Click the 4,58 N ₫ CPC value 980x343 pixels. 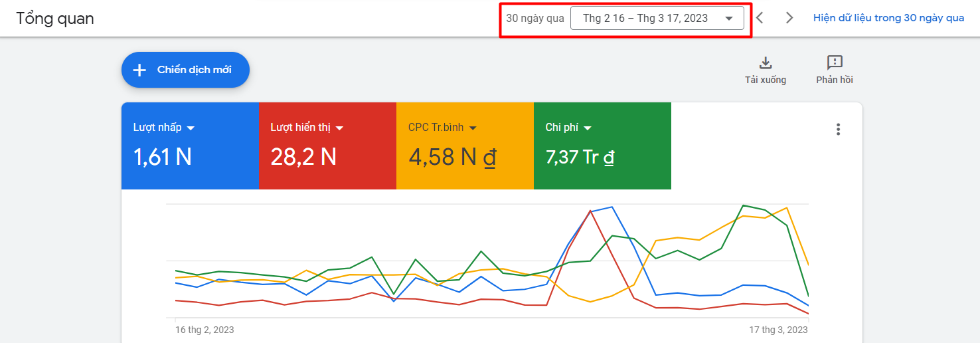point(452,158)
